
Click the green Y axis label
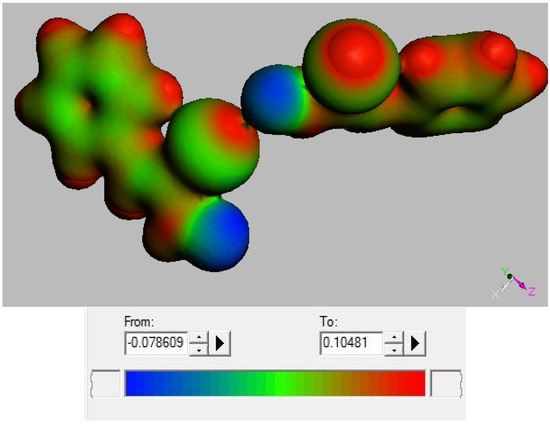pyautogui.click(x=504, y=271)
